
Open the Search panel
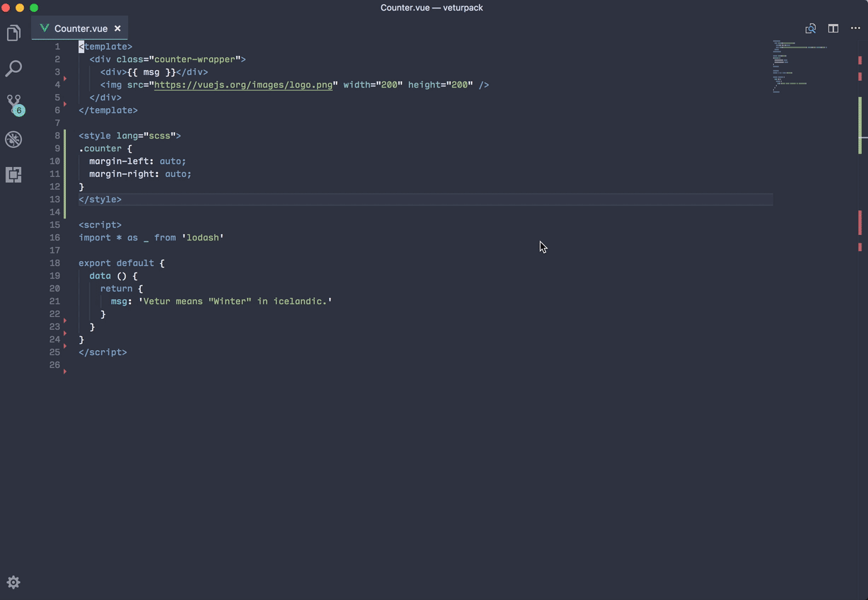coord(13,69)
